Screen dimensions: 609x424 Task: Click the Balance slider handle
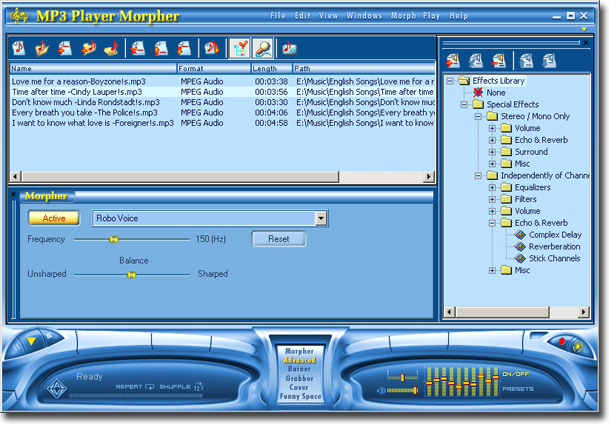132,275
